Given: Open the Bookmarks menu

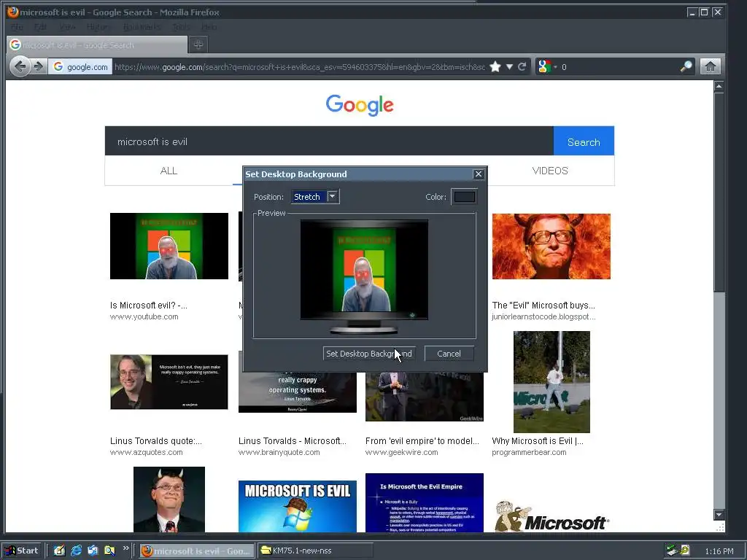Looking at the screenshot, I should tap(142, 27).
